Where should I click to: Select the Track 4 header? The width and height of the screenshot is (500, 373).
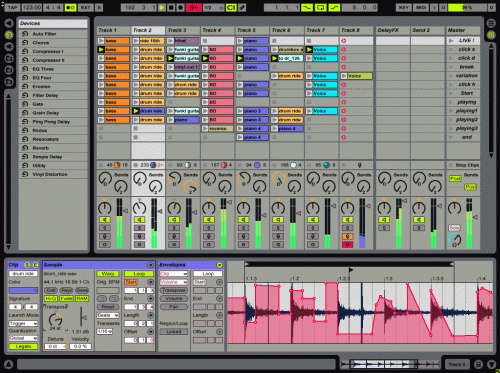(217, 30)
